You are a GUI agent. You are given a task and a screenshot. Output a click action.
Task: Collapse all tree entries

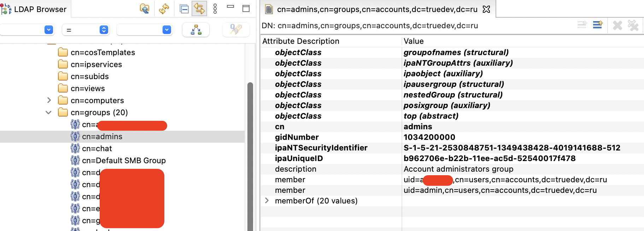click(184, 8)
